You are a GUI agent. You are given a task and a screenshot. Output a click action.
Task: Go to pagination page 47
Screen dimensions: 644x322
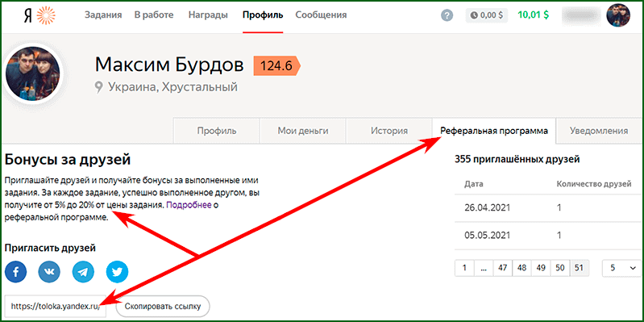[x=503, y=268]
